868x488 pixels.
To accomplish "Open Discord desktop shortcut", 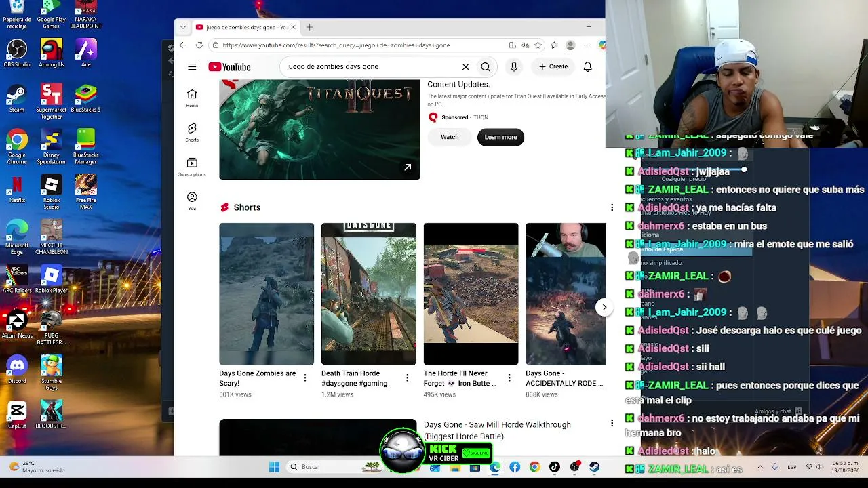I will tap(17, 370).
